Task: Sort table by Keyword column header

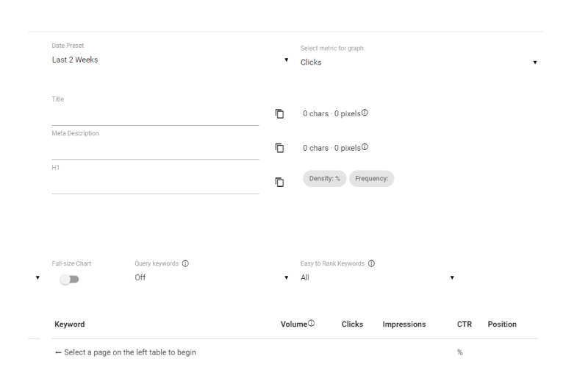Action: pyautogui.click(x=69, y=324)
